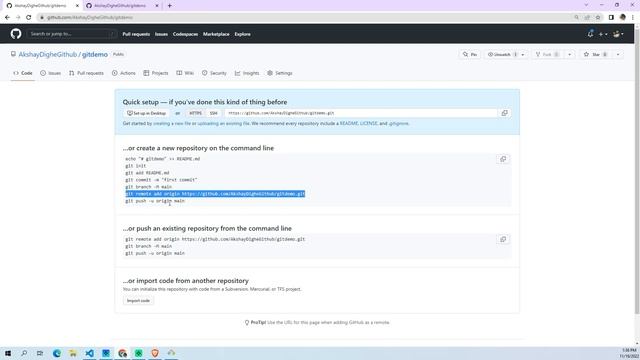Open Pull requests in top navigation
The image size is (640, 360).
point(136,34)
